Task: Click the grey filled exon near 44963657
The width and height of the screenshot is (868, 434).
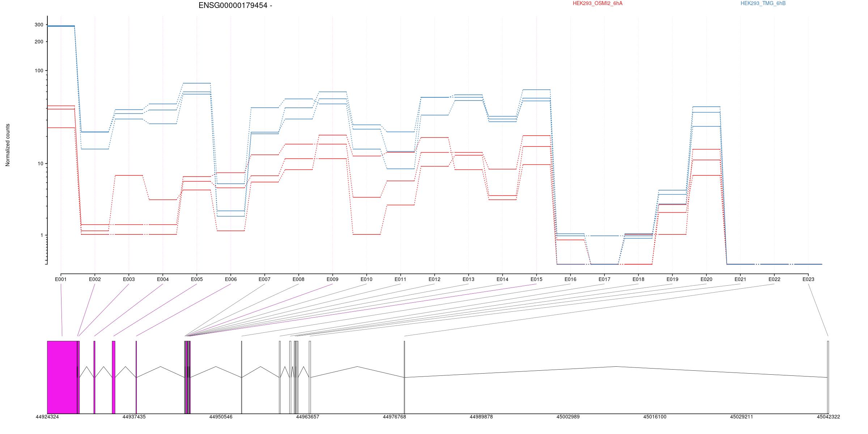Action: click(x=296, y=377)
